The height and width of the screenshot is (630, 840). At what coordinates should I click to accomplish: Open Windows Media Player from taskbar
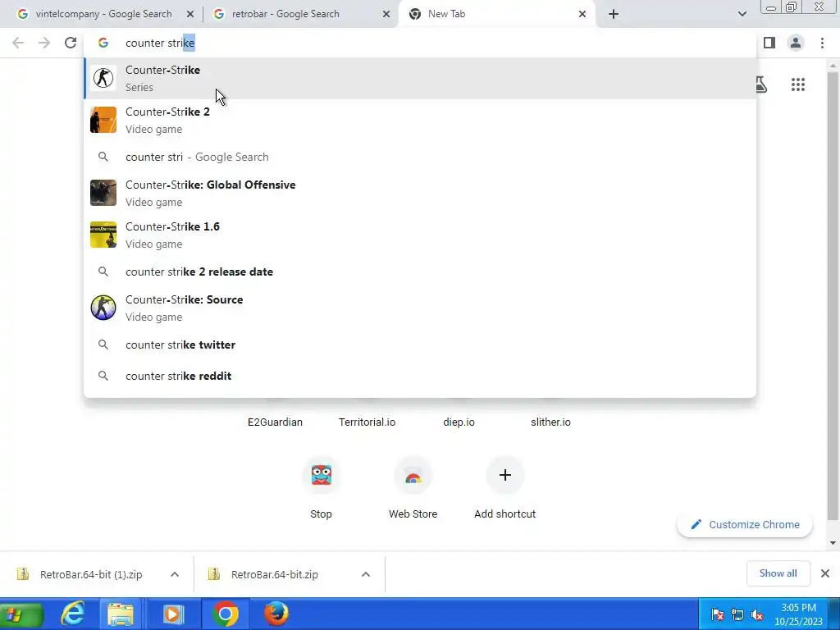(172, 614)
